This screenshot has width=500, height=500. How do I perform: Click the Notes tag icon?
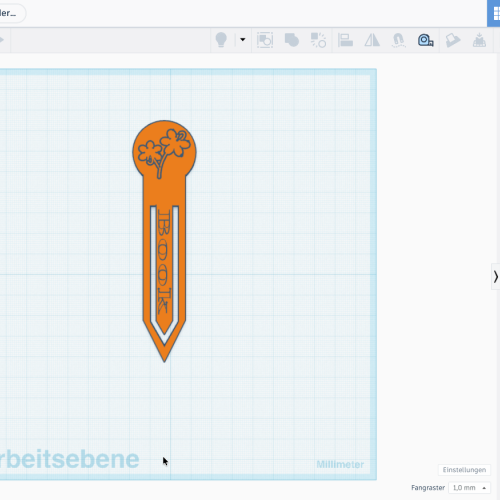tap(453, 40)
